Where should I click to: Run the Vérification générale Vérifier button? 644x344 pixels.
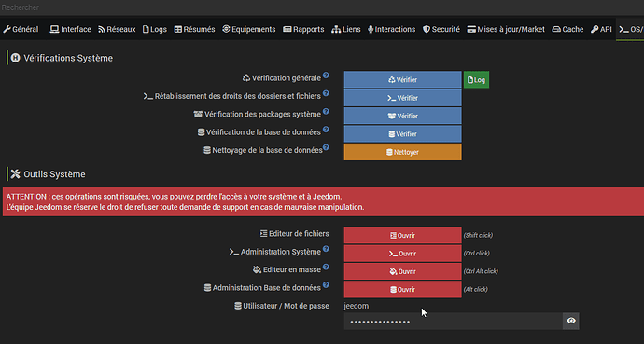402,80
